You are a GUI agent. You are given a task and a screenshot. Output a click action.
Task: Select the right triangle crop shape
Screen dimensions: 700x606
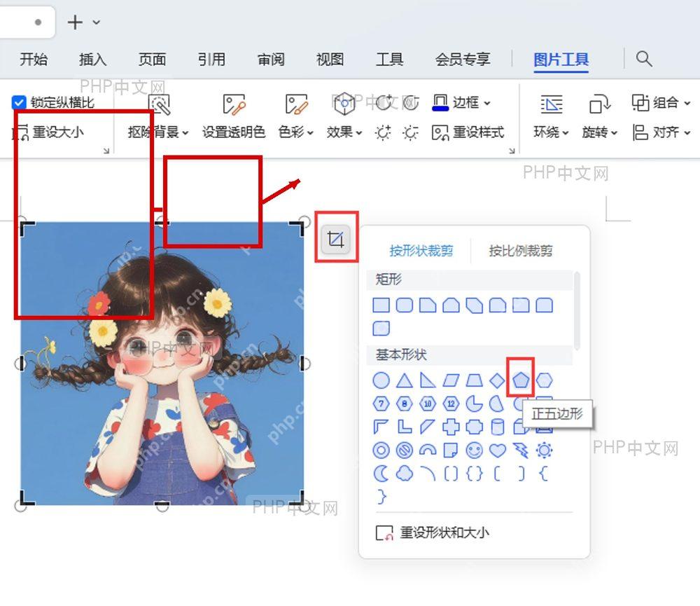[x=428, y=380]
